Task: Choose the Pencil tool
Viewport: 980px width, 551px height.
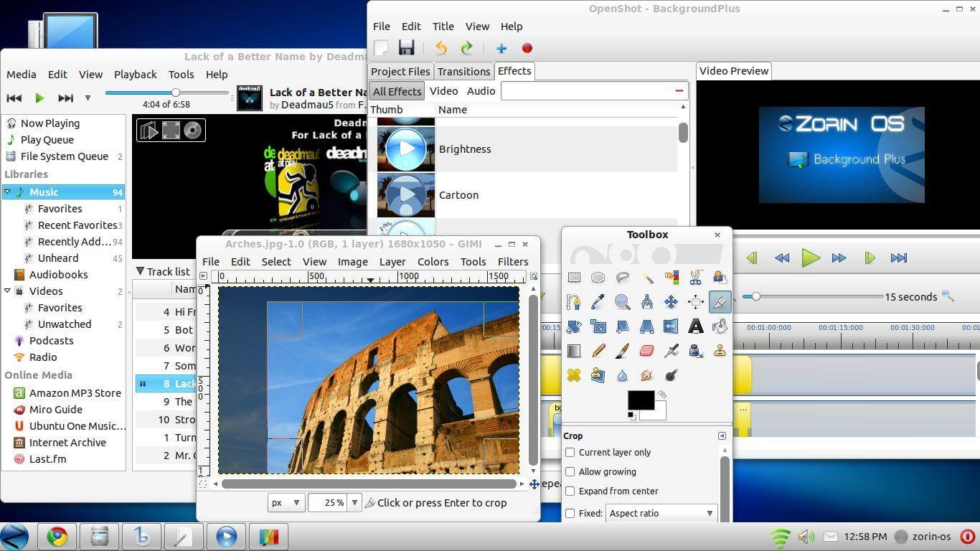Action: (x=598, y=351)
